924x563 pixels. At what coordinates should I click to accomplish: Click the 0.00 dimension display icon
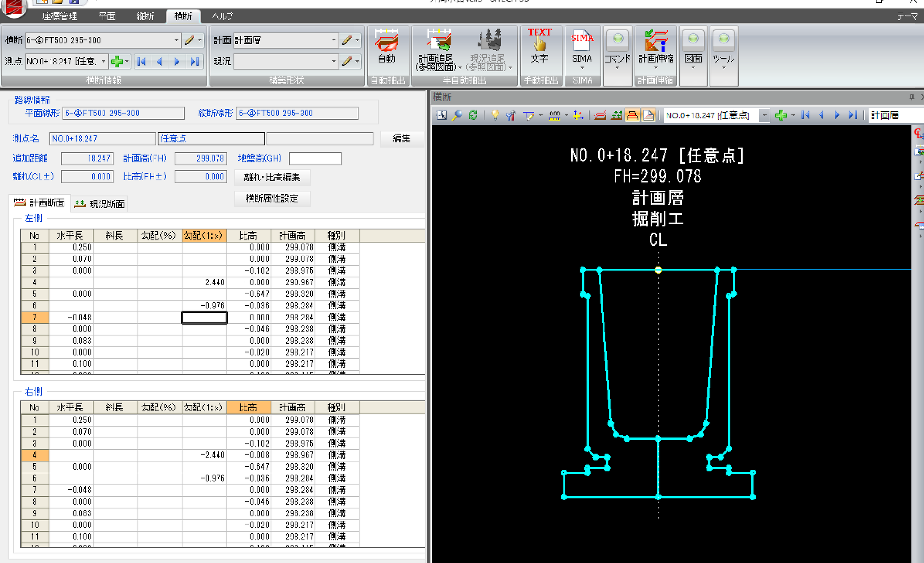pyautogui.click(x=554, y=115)
